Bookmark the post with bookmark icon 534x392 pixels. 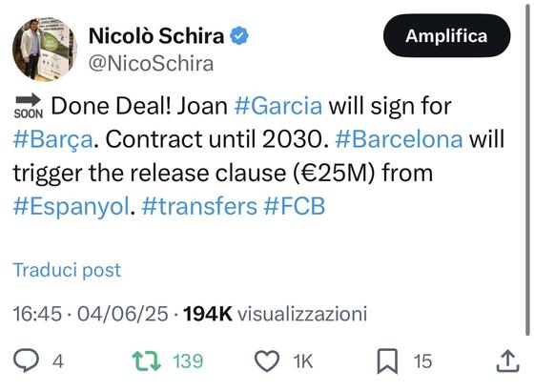click(x=387, y=361)
